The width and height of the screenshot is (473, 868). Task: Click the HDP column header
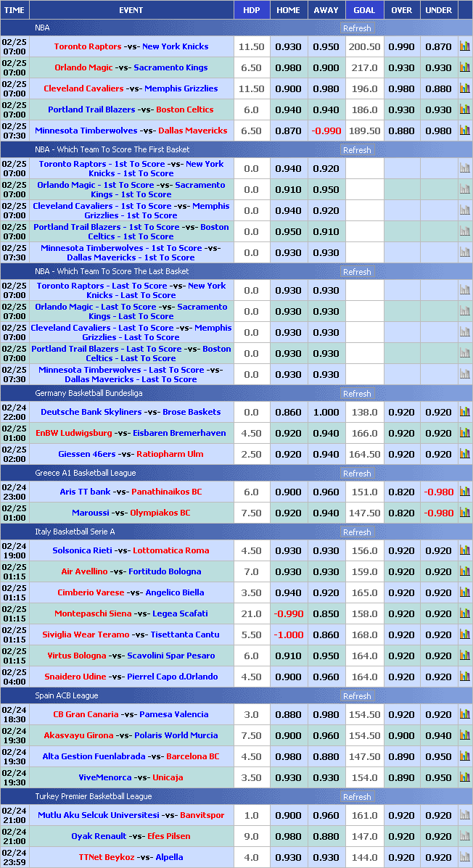click(251, 10)
